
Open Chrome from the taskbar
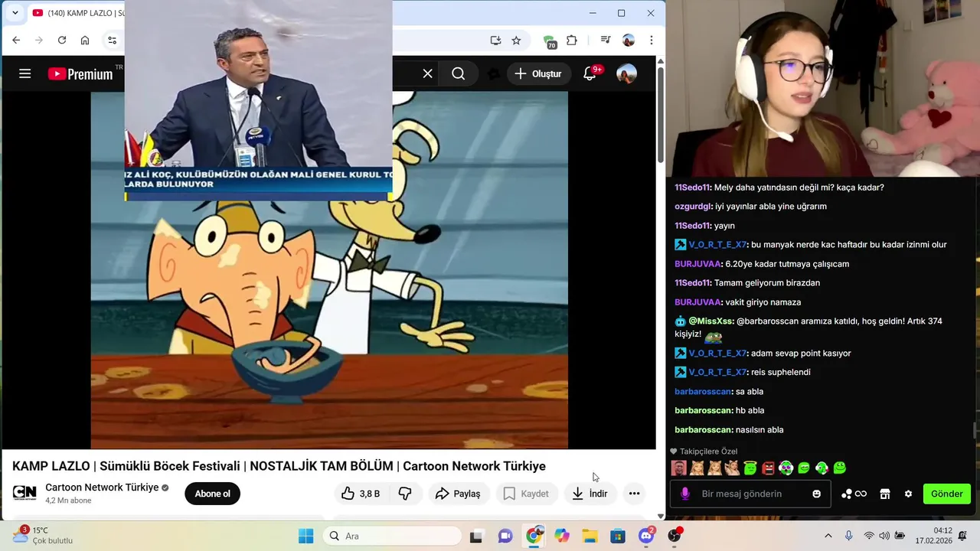534,536
